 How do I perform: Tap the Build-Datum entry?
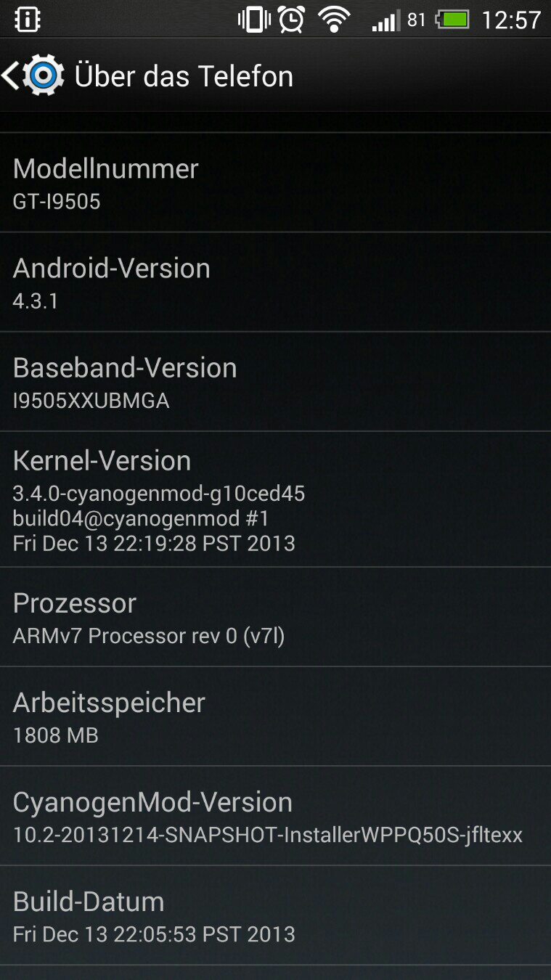pos(275,915)
